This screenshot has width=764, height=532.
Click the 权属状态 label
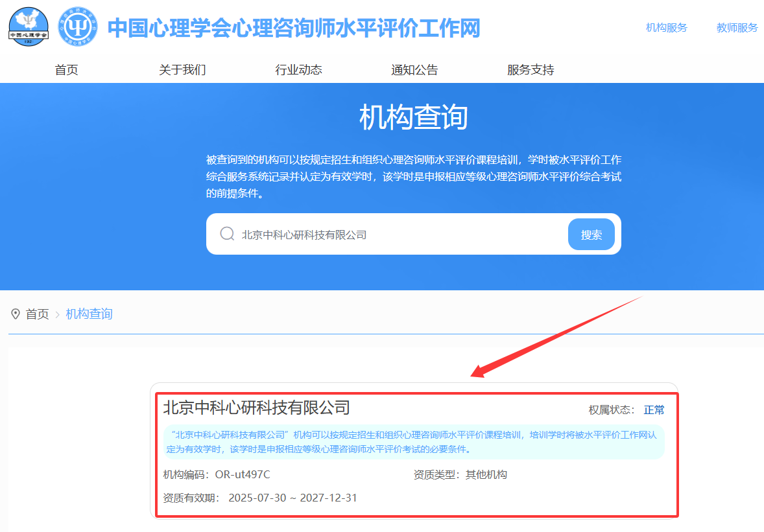[611, 410]
